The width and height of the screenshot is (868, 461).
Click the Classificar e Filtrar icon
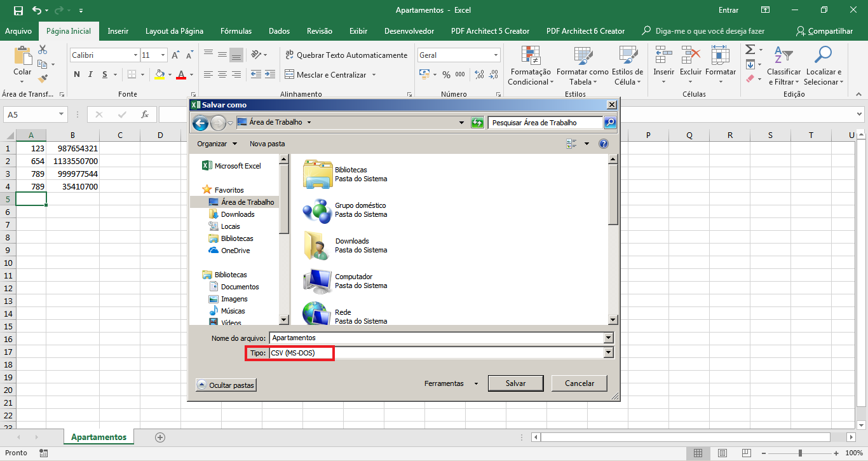coord(783,57)
